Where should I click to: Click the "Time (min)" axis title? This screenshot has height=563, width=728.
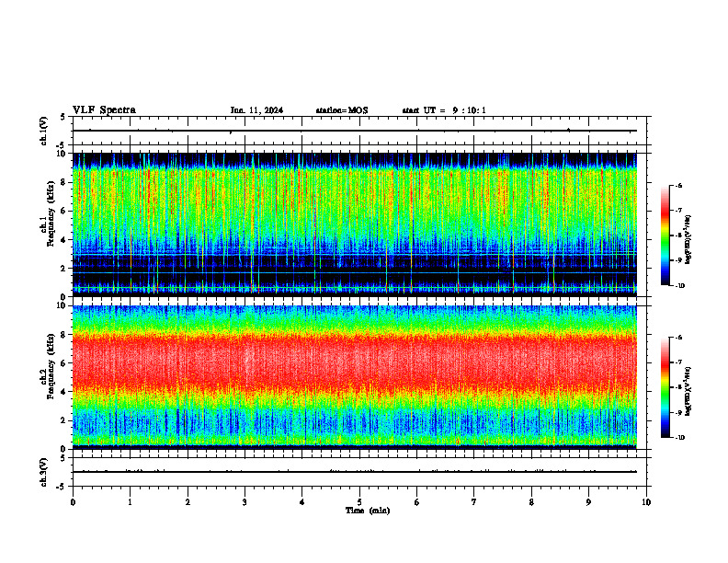pyautogui.click(x=368, y=511)
